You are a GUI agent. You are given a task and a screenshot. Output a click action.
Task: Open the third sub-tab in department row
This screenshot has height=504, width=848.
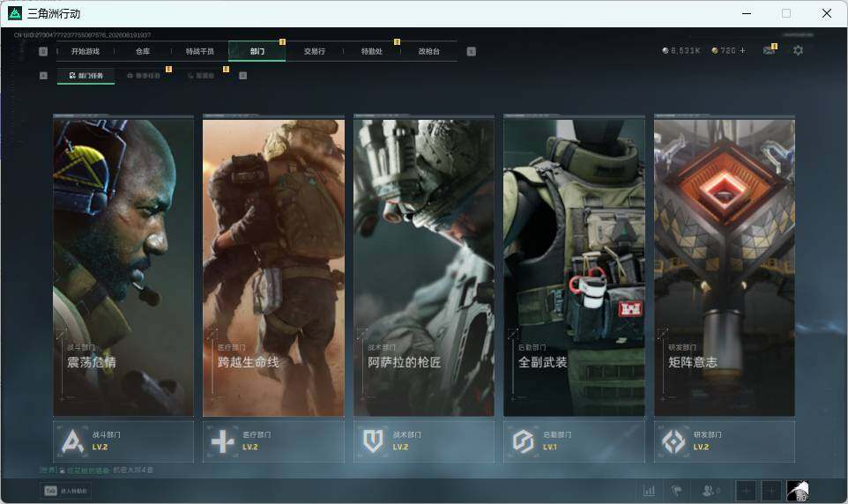(x=201, y=76)
